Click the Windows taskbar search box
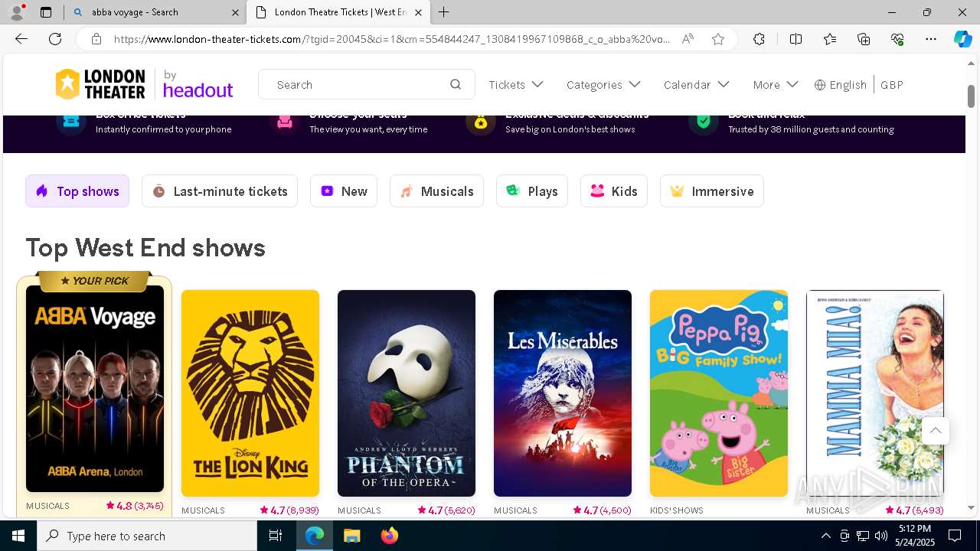Viewport: 980px width, 551px height. (147, 536)
